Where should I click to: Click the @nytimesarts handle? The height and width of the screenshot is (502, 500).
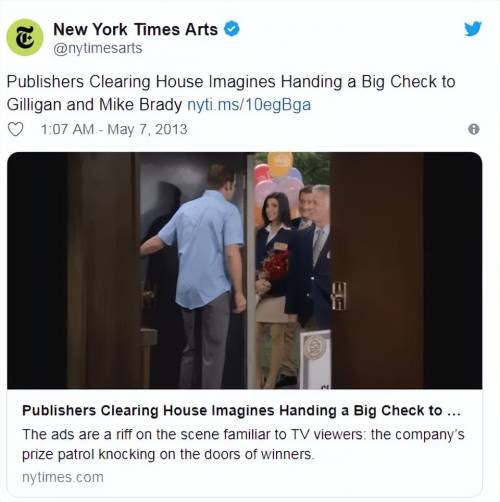[98, 48]
